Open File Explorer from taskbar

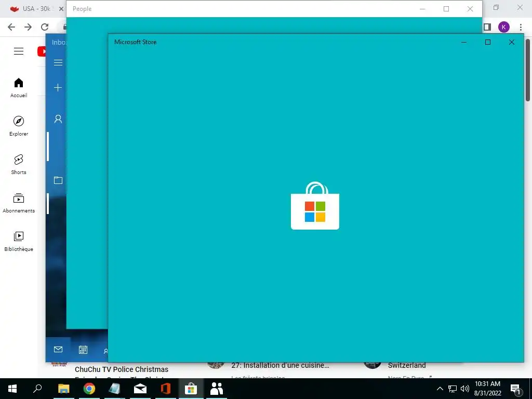click(63, 389)
